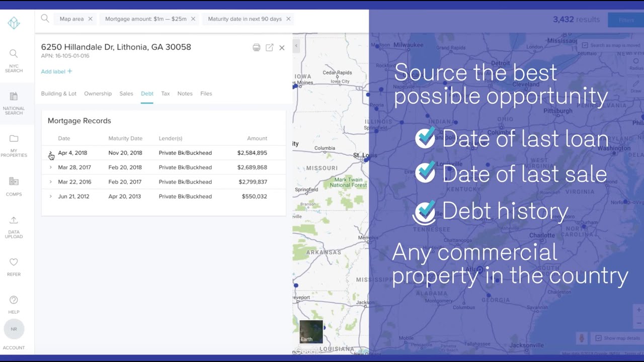Open property in new window icon

[270, 47]
